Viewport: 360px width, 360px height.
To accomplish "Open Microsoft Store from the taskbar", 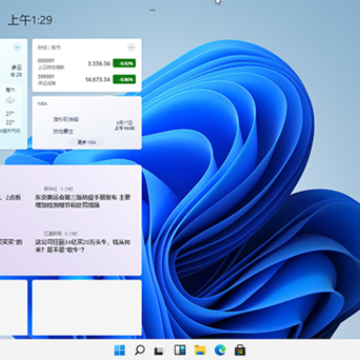I will point(240,350).
